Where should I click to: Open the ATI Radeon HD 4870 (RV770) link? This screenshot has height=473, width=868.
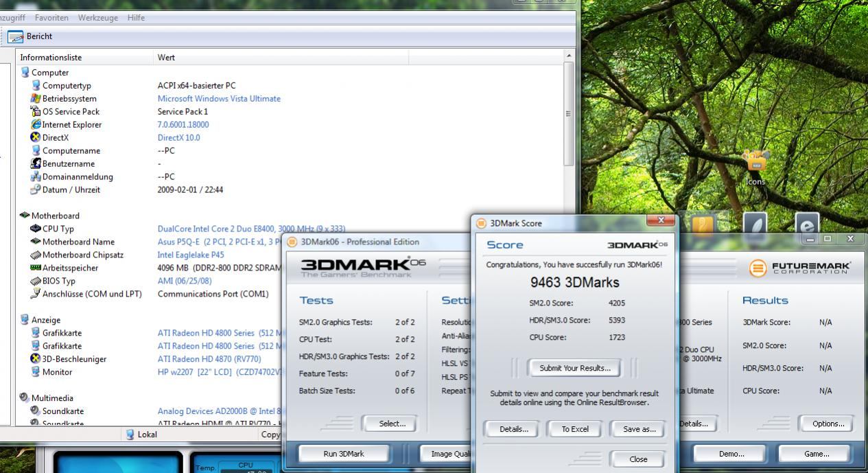210,359
